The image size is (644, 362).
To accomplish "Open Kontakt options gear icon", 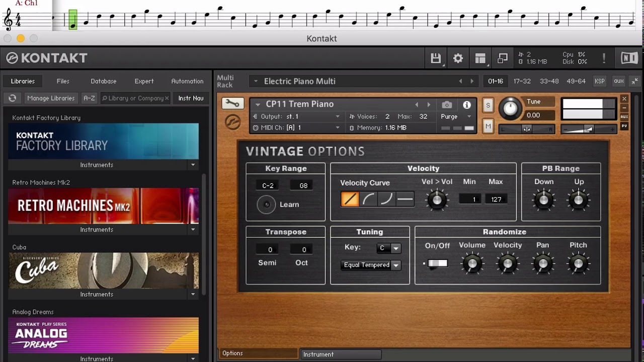I will [x=458, y=58].
